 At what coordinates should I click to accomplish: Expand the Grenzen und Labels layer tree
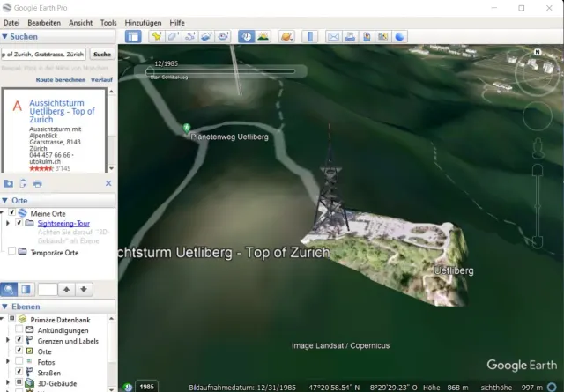pyautogui.click(x=8, y=340)
